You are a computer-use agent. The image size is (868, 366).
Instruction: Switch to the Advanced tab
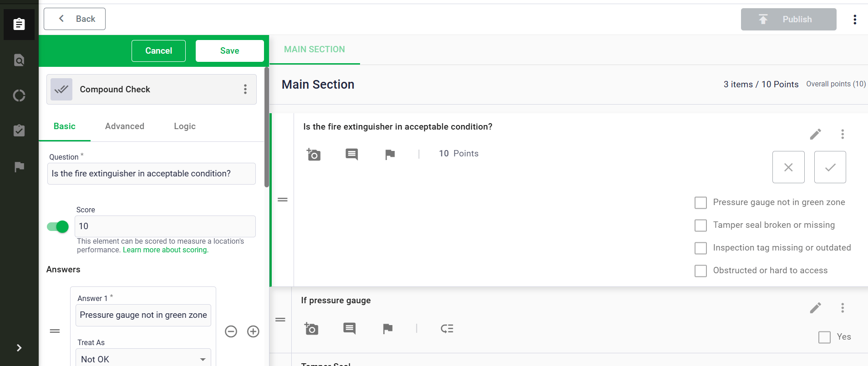(x=124, y=126)
